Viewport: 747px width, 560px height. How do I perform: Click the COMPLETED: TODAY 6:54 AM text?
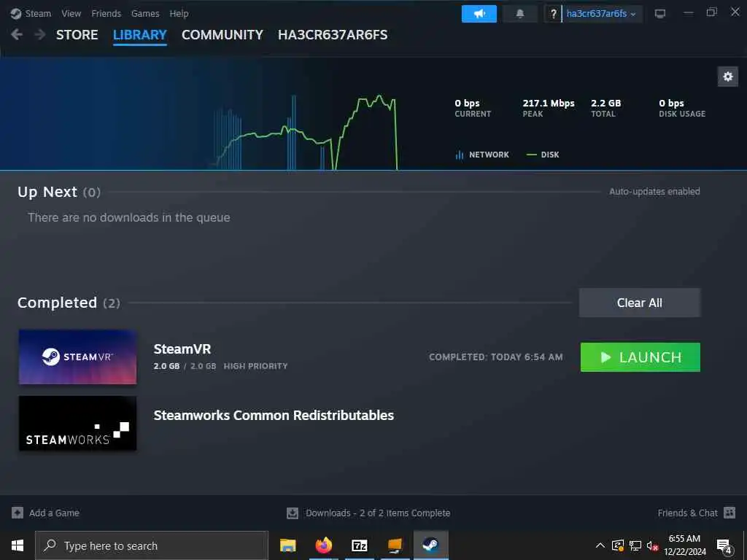pyautogui.click(x=495, y=357)
